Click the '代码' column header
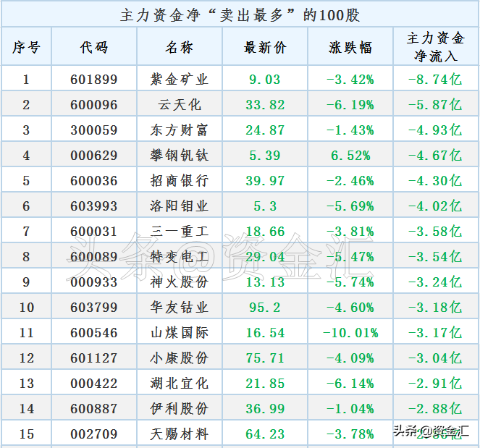 pyautogui.click(x=94, y=48)
